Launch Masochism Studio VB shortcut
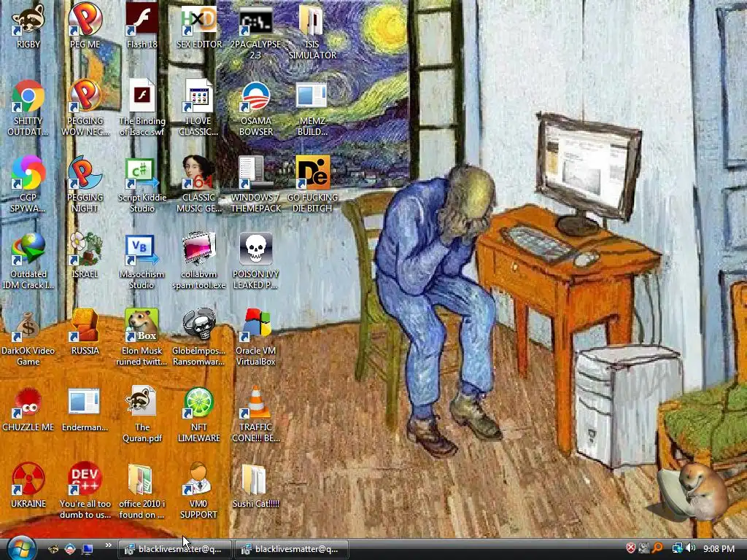 (x=142, y=249)
